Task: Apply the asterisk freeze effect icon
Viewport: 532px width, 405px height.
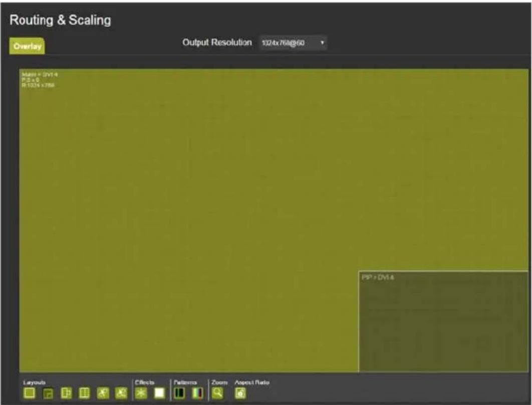Action: (x=141, y=393)
